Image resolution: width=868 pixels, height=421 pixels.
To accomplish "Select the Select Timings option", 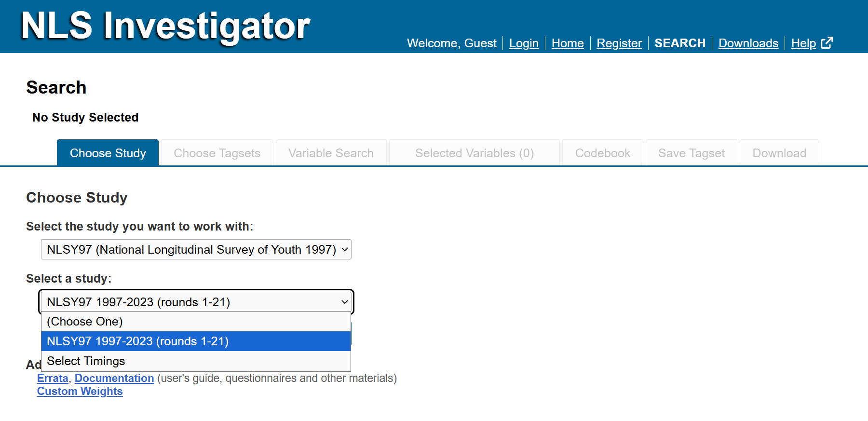I will point(196,361).
